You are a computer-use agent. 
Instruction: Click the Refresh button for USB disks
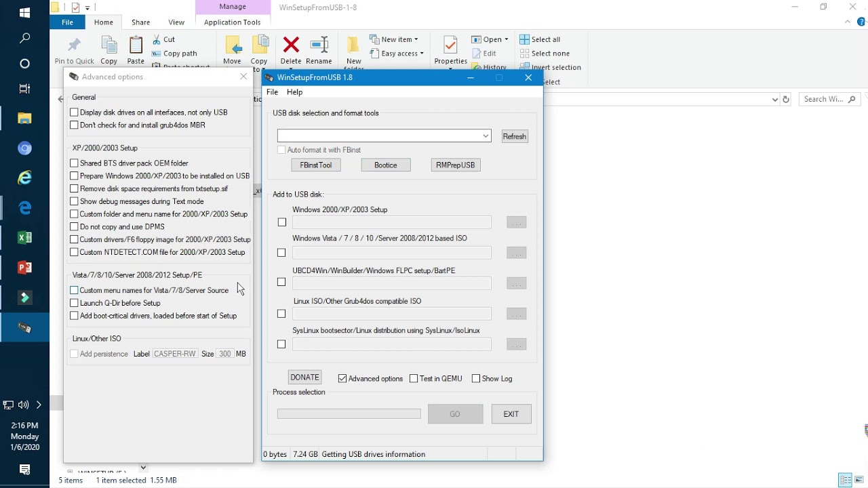tap(514, 136)
